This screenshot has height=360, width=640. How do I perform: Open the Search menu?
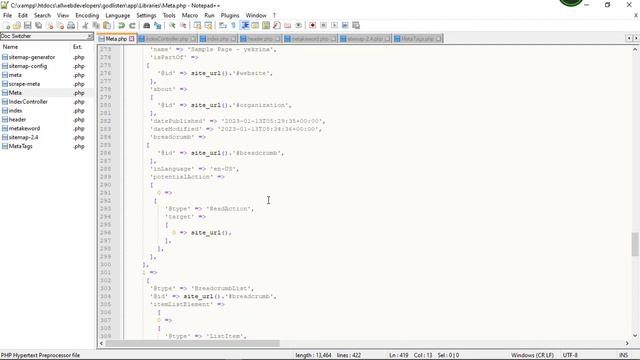[x=42, y=15]
